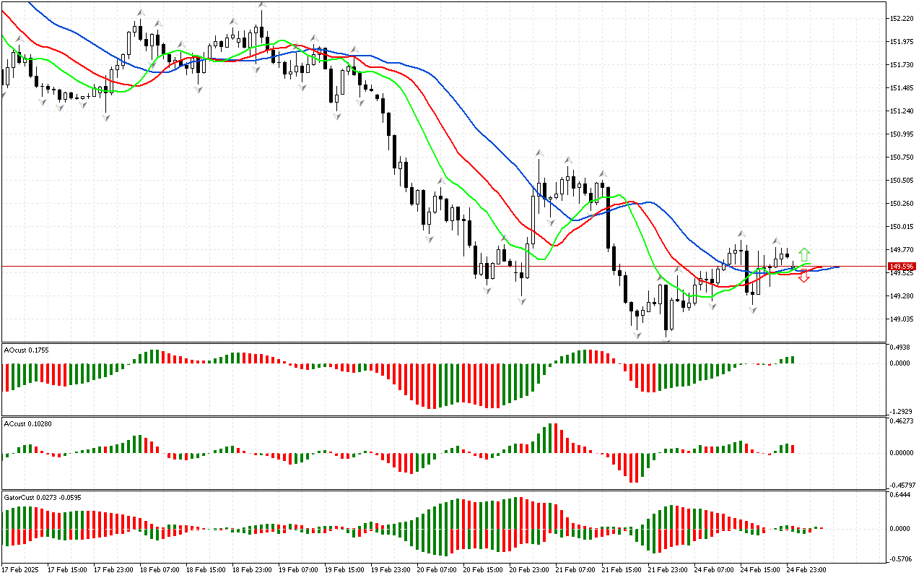The height and width of the screenshot is (578, 924).
Task: Click the 151.240 price scale label
Action: 902,111
